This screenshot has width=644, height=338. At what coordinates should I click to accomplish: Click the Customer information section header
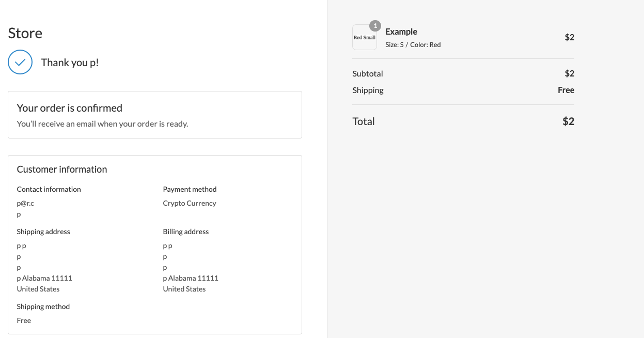tap(61, 169)
